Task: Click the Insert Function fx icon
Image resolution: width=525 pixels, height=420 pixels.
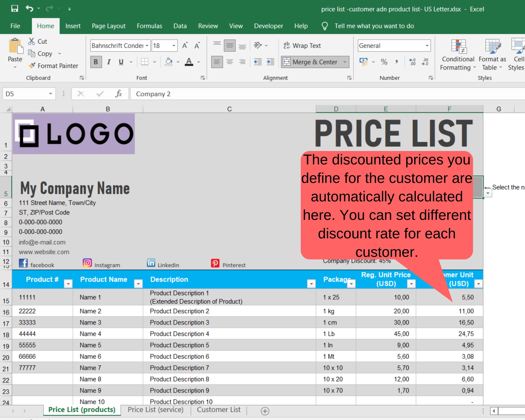Action: tap(118, 94)
